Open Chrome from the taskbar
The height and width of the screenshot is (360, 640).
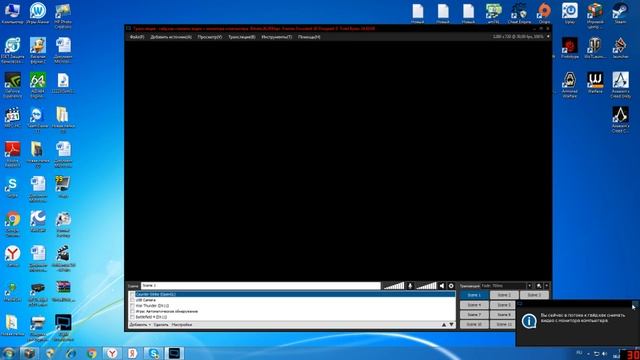click(92, 353)
